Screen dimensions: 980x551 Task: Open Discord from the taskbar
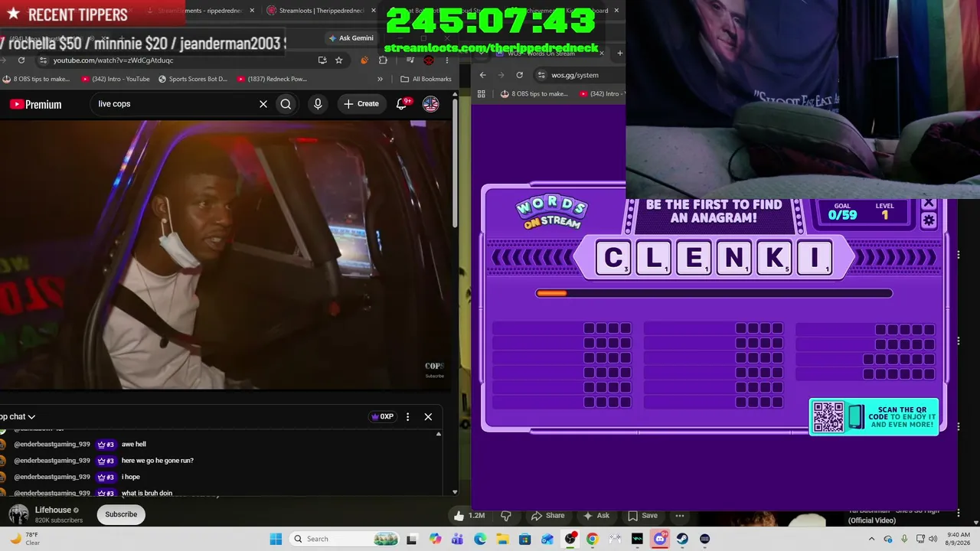[660, 540]
